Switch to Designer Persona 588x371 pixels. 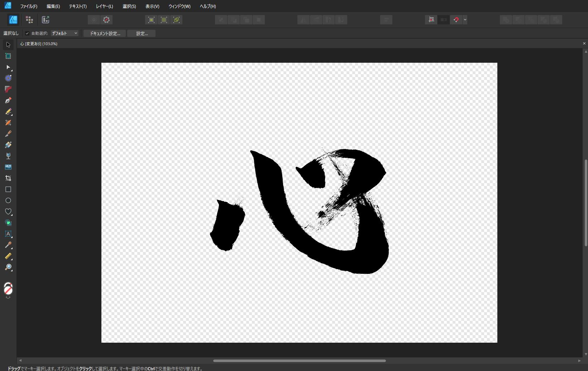[13, 20]
